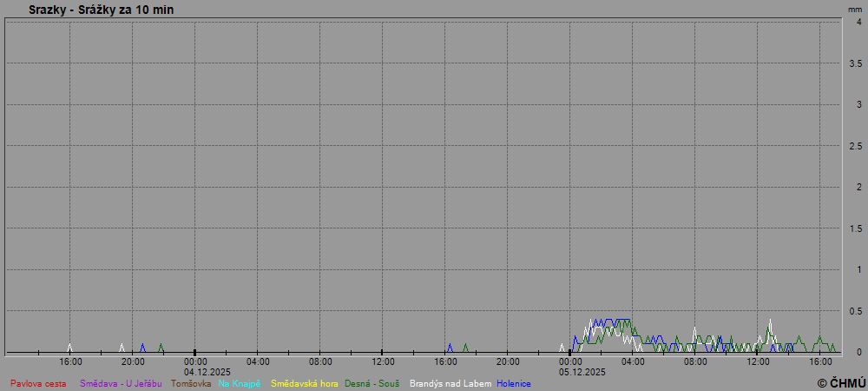
Task: Click the blue Holenice legend label
Action: coord(514,383)
